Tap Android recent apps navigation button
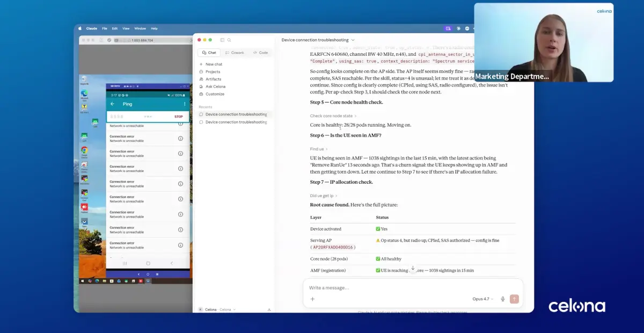Image resolution: width=644 pixels, height=333 pixels. point(125,263)
